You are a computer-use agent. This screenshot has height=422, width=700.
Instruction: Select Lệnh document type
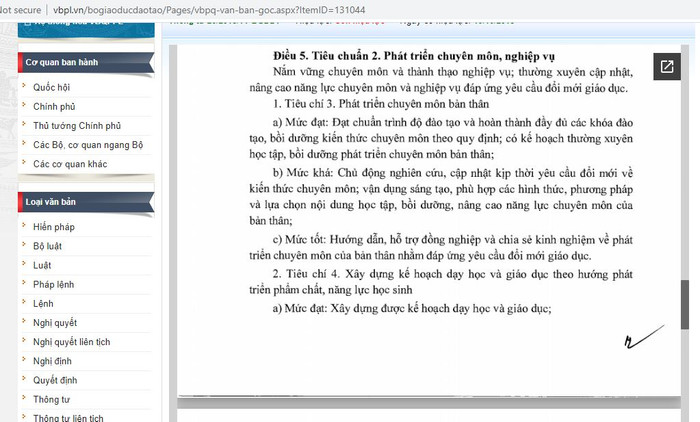tap(44, 303)
